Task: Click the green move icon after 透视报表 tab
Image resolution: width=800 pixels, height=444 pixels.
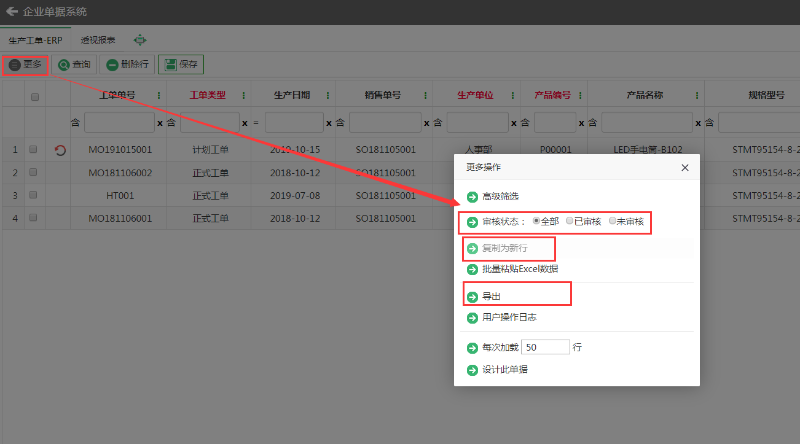Action: 140,40
